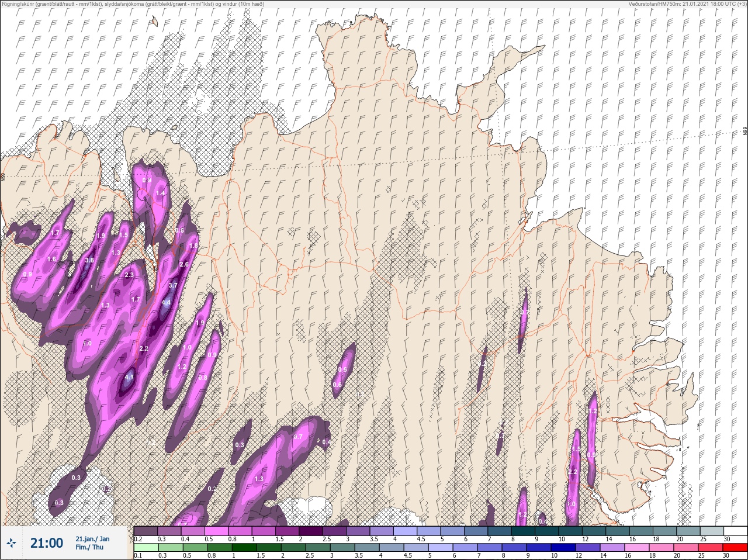Click the 3.8 precipitation value on the map
The height and width of the screenshot is (560, 748).
click(89, 260)
